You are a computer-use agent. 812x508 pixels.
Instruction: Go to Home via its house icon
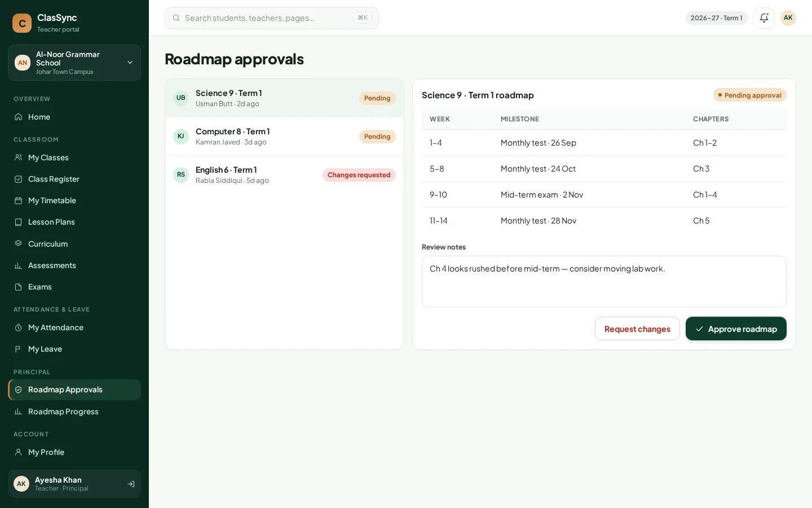pyautogui.click(x=18, y=117)
